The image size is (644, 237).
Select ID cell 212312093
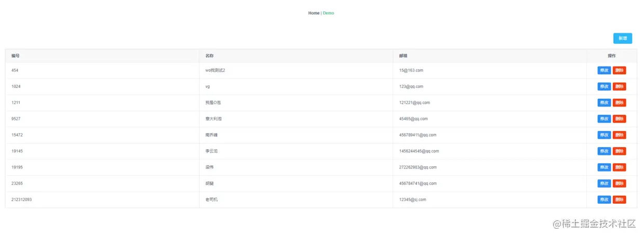tap(102, 199)
